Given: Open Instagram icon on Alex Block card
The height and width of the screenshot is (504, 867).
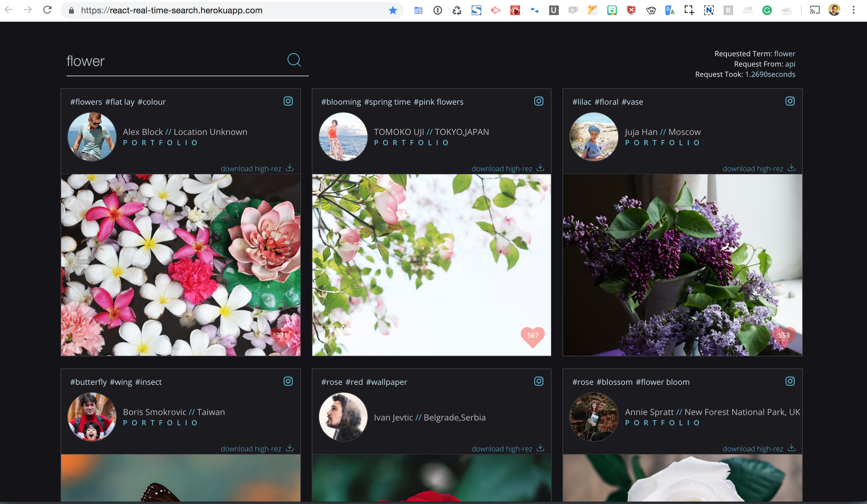Looking at the screenshot, I should pos(288,101).
